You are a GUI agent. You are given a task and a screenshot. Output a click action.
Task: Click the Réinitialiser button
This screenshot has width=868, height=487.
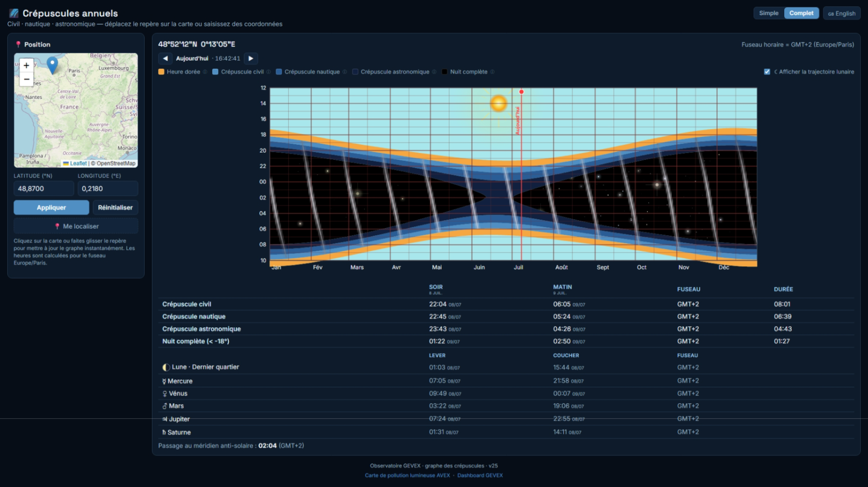click(x=115, y=207)
